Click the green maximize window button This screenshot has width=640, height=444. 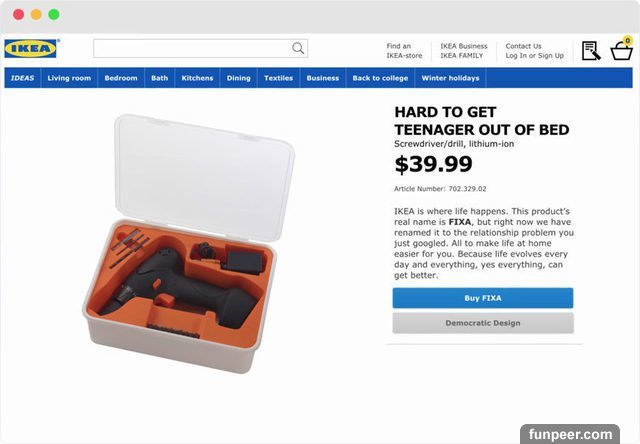[53, 15]
